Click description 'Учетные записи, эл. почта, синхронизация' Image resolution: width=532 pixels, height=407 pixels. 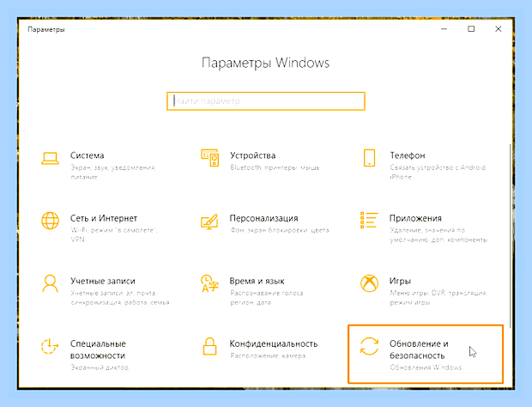click(x=120, y=298)
